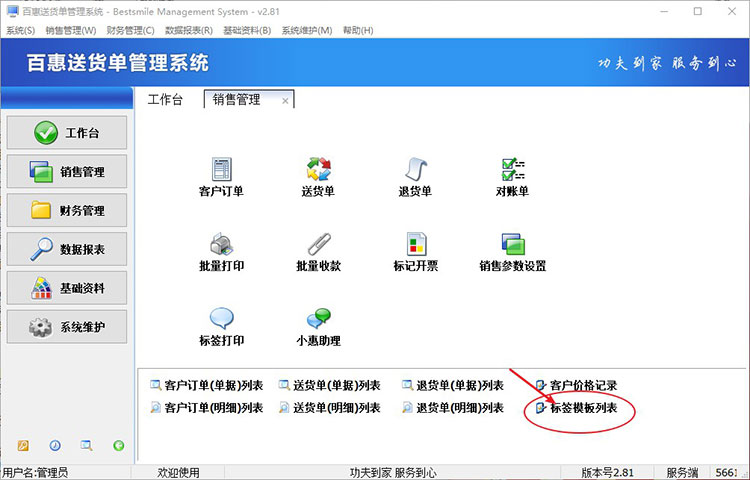The width and height of the screenshot is (750, 480).
Task: Open 客户价格记录 link
Action: pyautogui.click(x=577, y=385)
